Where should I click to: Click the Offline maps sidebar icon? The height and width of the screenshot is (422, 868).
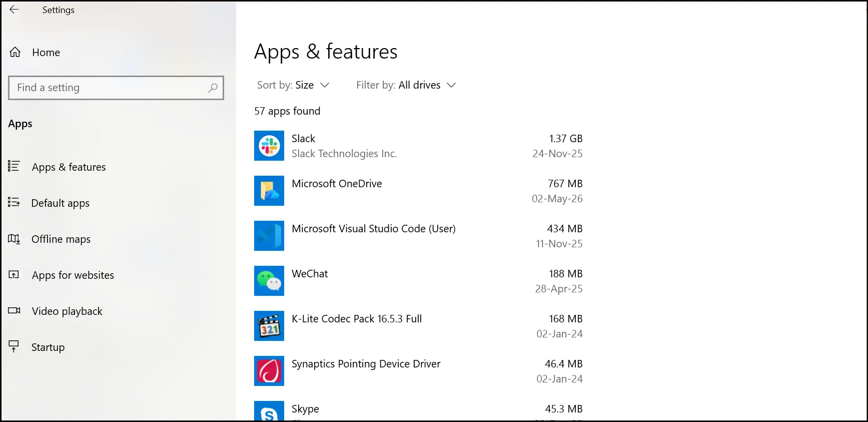point(14,239)
